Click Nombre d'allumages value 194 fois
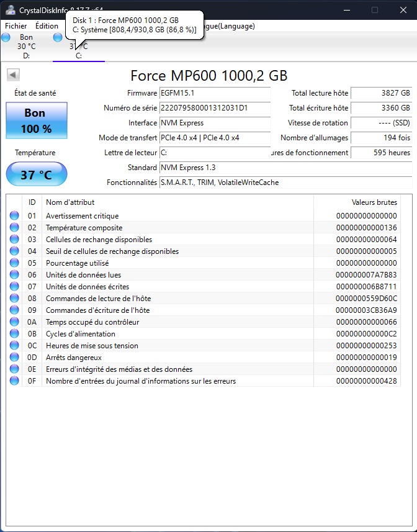417x532 pixels. 382,138
